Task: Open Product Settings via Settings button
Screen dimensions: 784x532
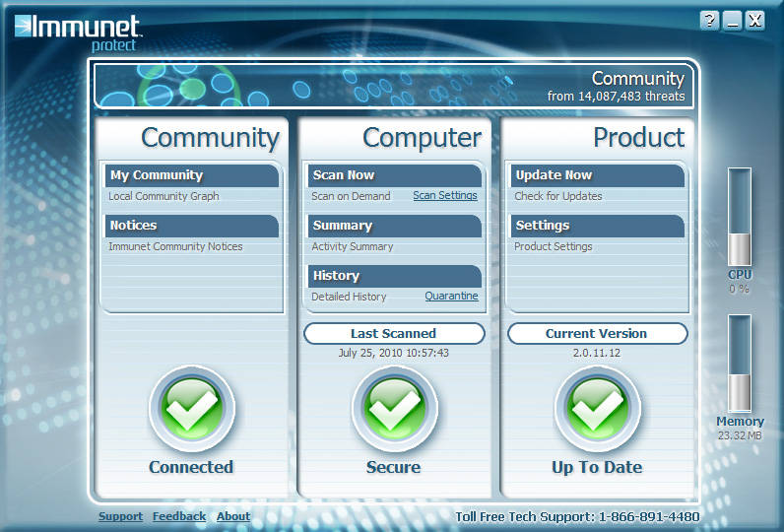Action: [598, 226]
